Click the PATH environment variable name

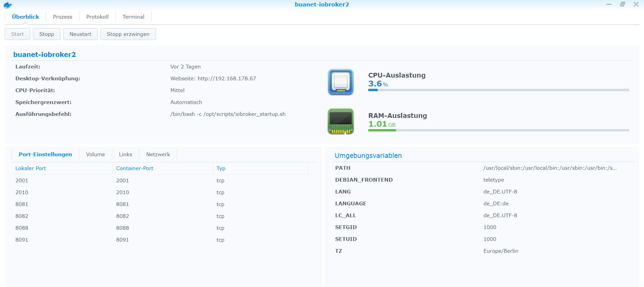343,168
